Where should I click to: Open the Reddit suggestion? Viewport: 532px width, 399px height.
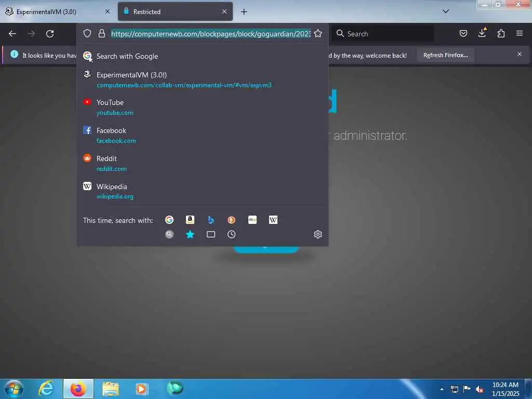pos(203,163)
